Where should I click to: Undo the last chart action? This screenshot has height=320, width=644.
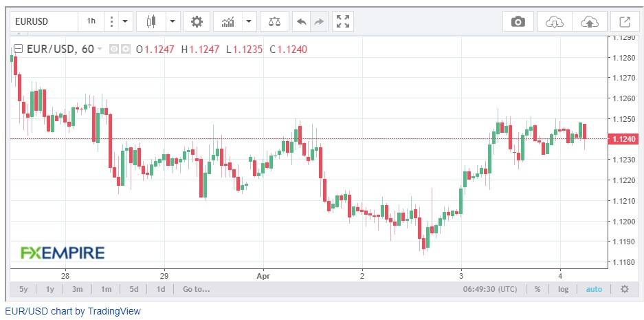(302, 21)
